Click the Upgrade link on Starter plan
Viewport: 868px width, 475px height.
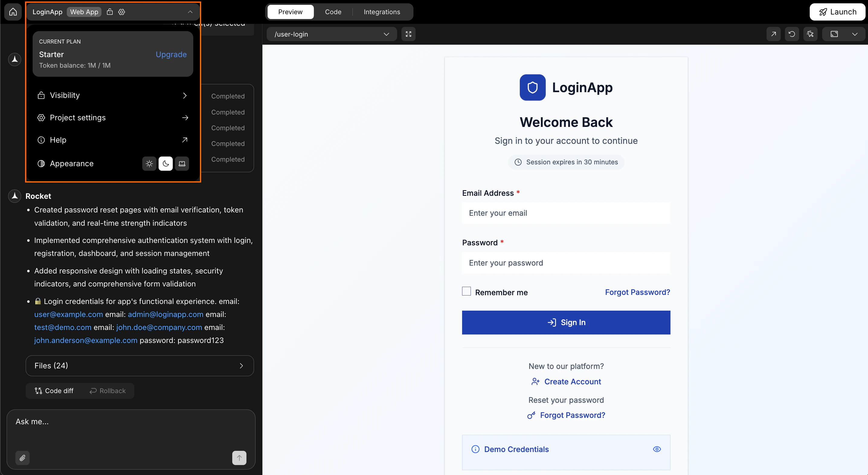tap(171, 54)
